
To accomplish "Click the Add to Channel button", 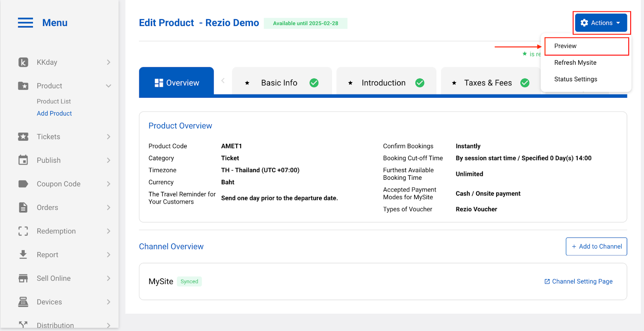I will [x=597, y=247].
